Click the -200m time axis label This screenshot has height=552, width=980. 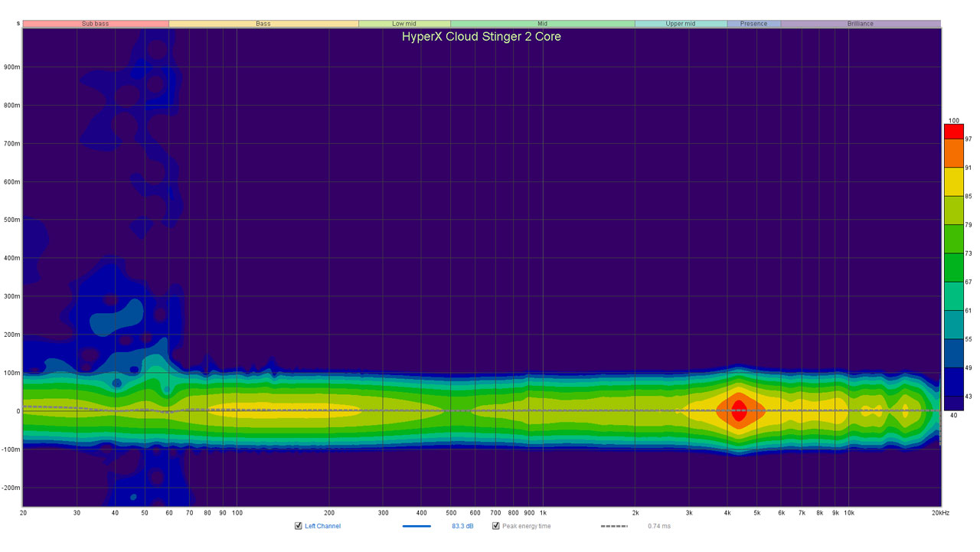pos(11,488)
